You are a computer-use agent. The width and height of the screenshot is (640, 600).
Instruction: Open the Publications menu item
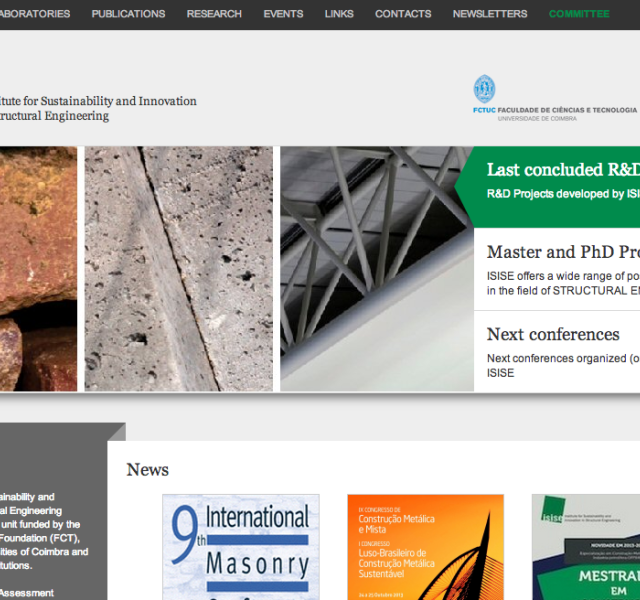pos(129,14)
